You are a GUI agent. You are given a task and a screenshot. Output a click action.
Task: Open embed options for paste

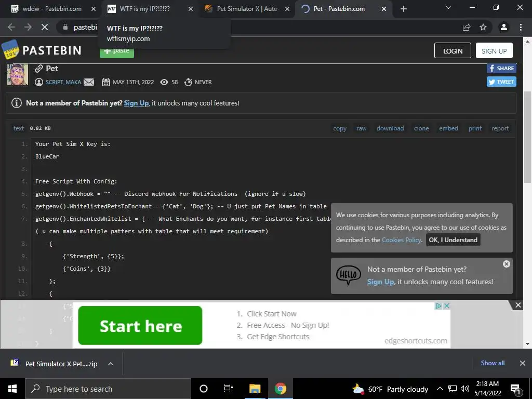(448, 128)
